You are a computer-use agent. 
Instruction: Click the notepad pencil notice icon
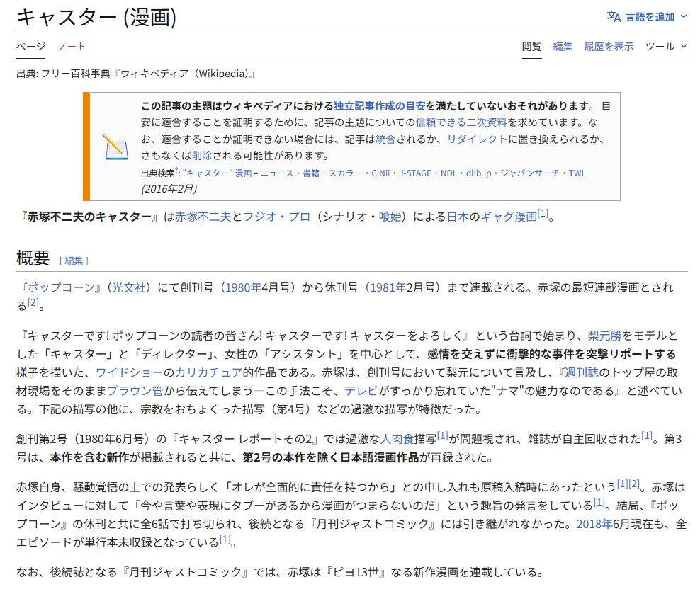[114, 147]
